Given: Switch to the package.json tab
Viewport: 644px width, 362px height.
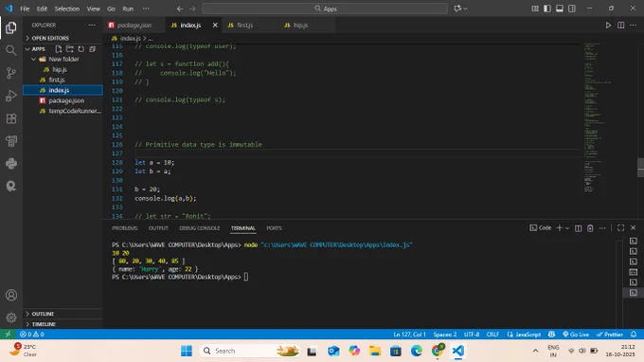Looking at the screenshot, I should click(134, 26).
